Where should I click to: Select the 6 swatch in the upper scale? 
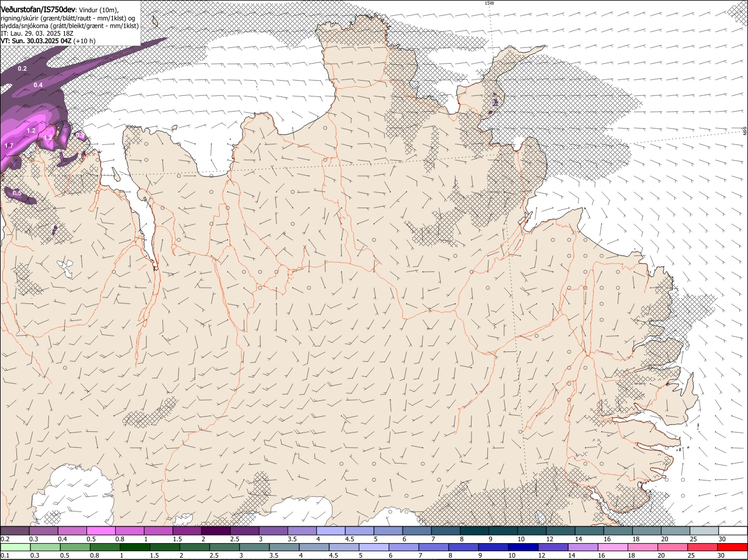(417, 531)
